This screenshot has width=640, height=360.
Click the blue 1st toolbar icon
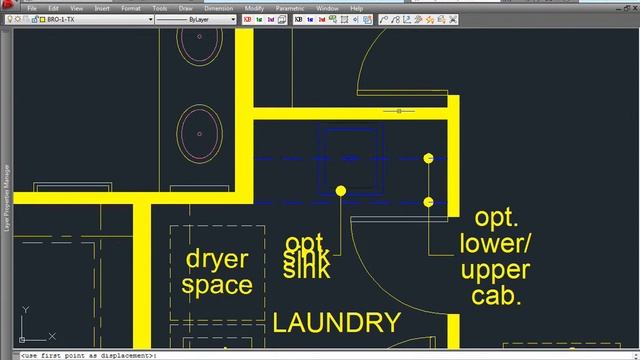(x=310, y=19)
